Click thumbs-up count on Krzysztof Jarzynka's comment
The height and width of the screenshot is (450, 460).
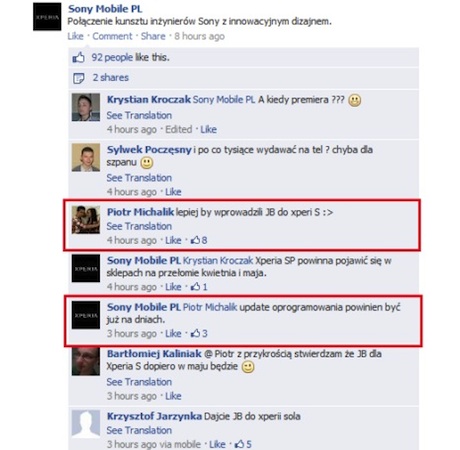coord(243,444)
